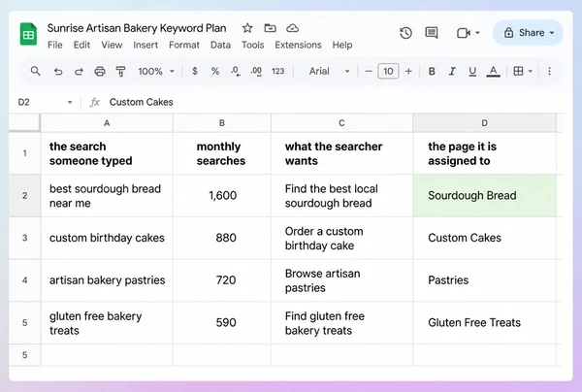
Task: Click the font size field showing 10
Action: 388,71
